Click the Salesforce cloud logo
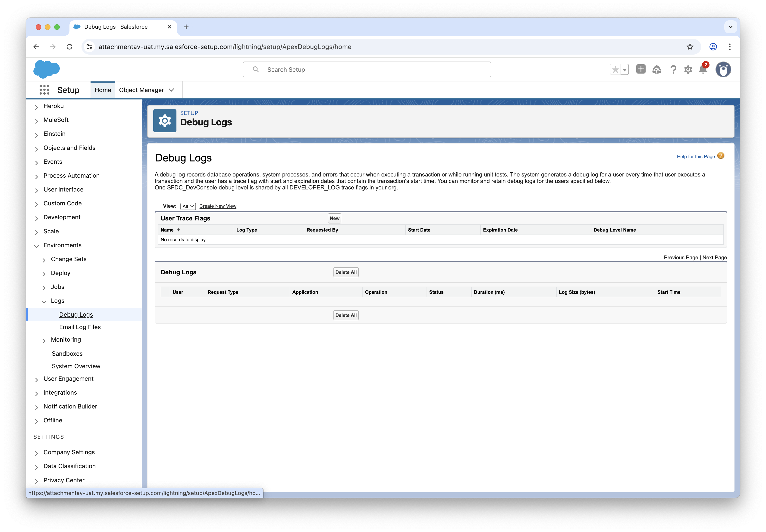The width and height of the screenshot is (766, 532). click(x=47, y=69)
